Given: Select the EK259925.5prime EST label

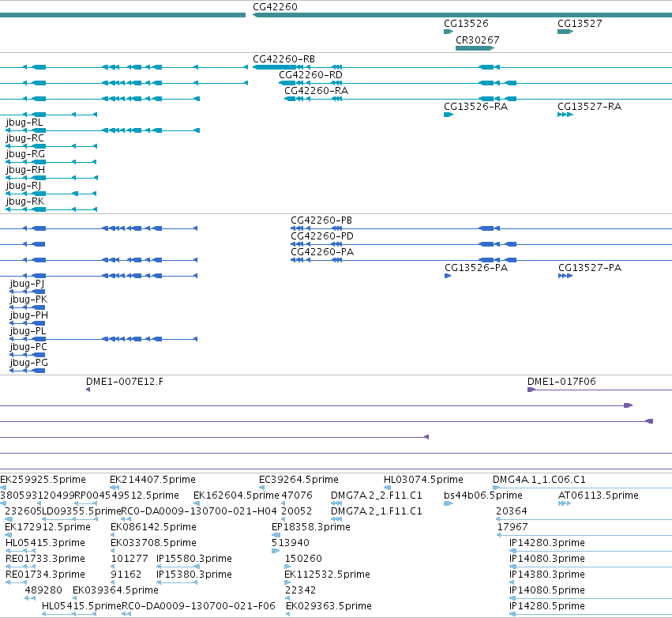Looking at the screenshot, I should (x=43, y=480).
